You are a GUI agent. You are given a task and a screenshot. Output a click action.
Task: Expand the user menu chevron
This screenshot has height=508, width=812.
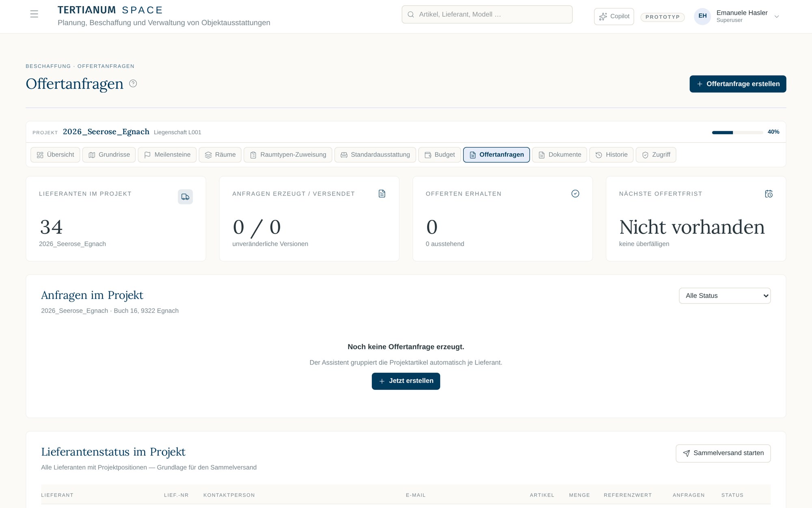click(777, 17)
